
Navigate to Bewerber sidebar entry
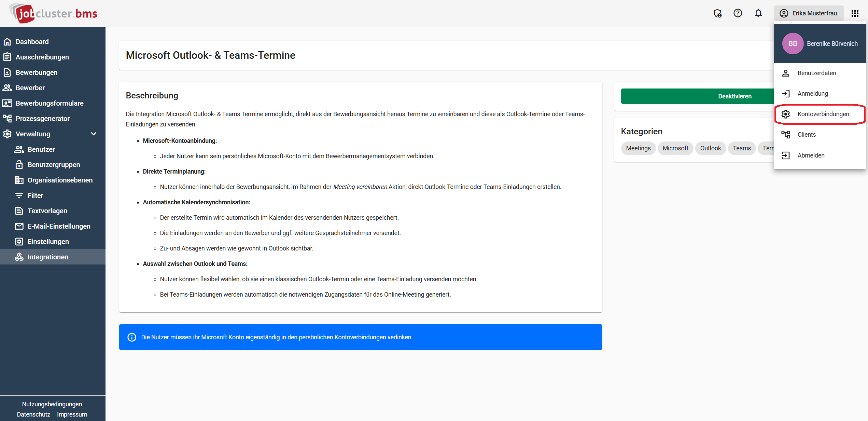[x=53, y=88]
